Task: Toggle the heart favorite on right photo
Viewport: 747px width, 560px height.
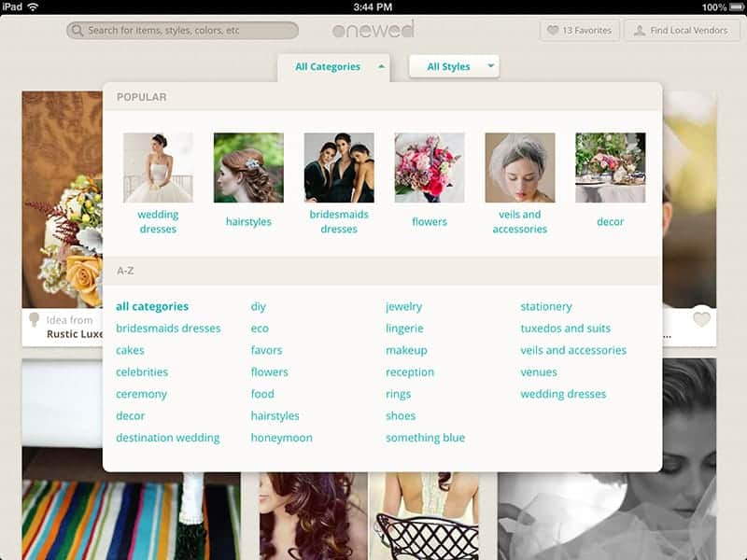Action: (701, 319)
